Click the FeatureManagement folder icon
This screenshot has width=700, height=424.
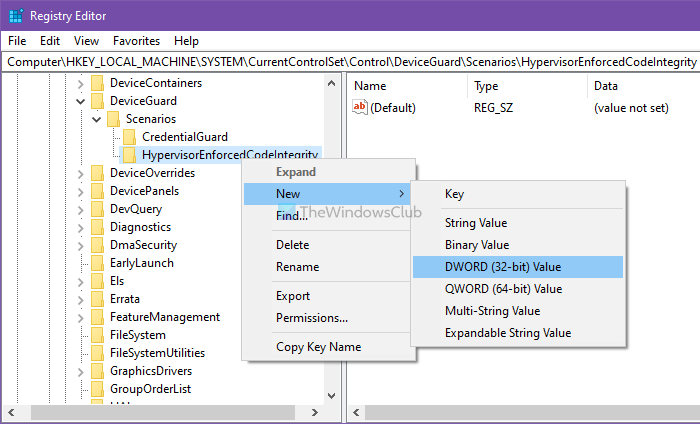(97, 317)
